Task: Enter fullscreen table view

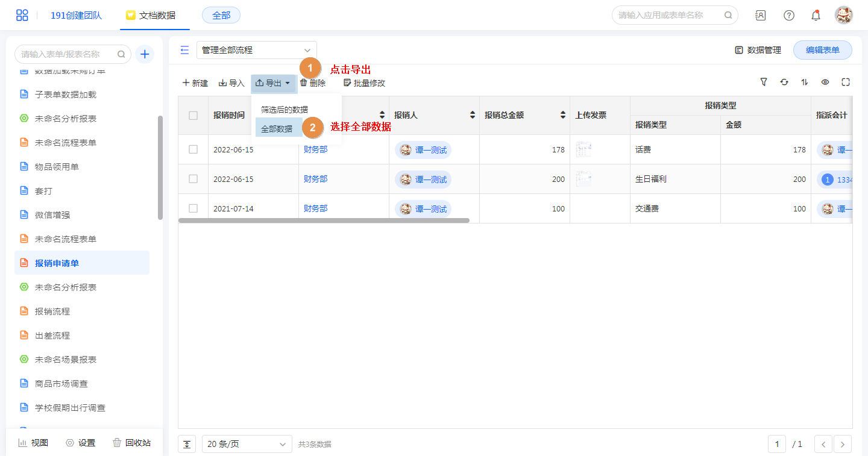Action: [x=846, y=82]
